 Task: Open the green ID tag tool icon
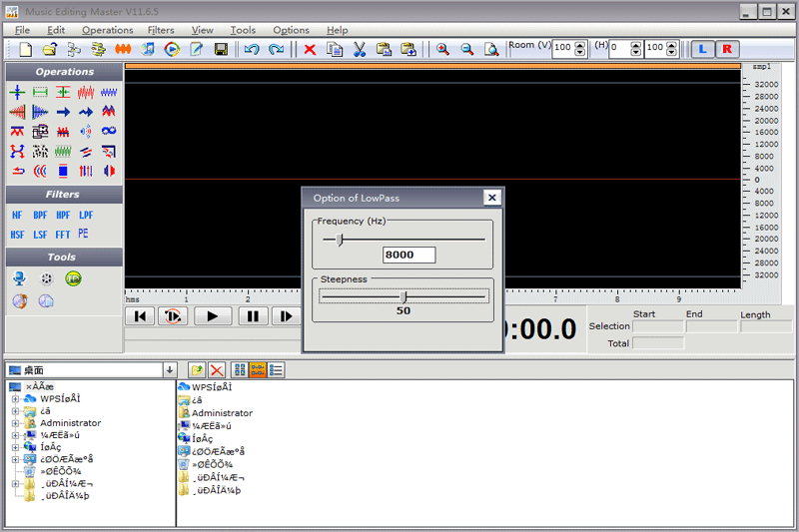(73, 278)
